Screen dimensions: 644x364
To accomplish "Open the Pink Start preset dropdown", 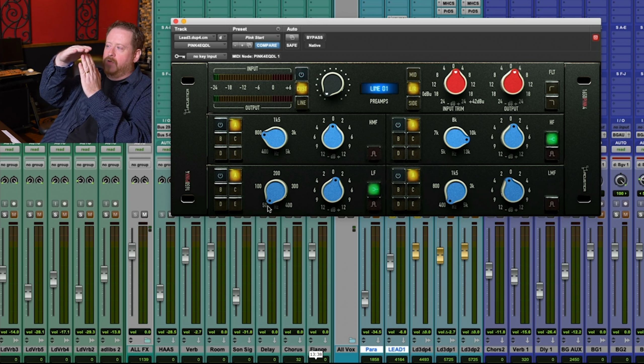I will tap(256, 38).
